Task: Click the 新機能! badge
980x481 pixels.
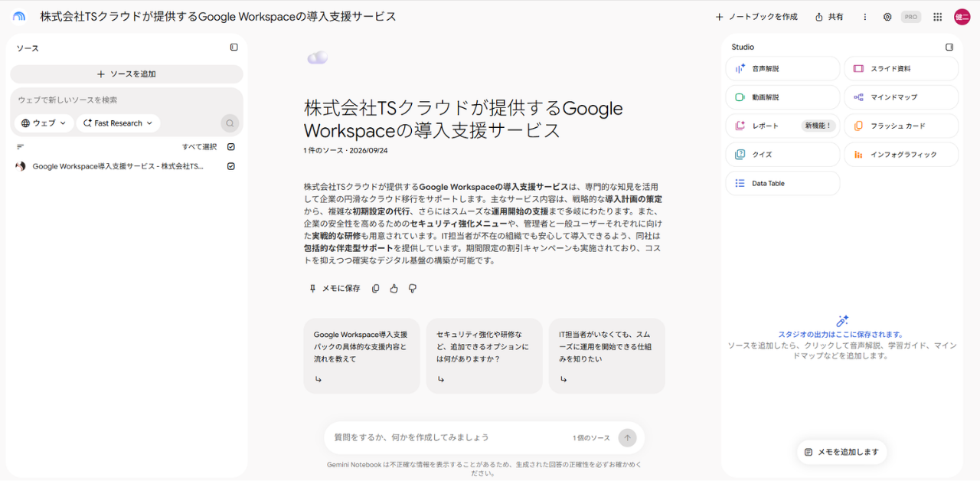Action: pyautogui.click(x=818, y=126)
